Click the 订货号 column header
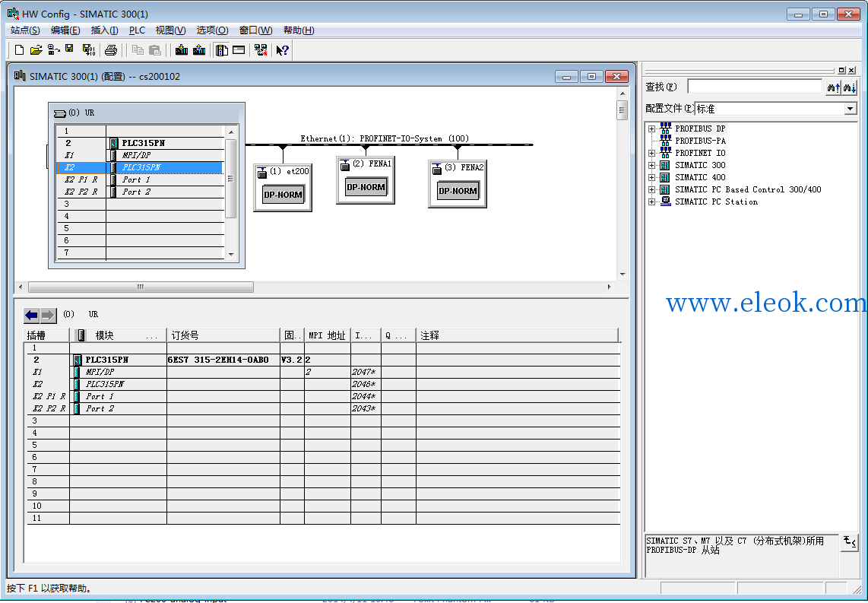 [223, 335]
